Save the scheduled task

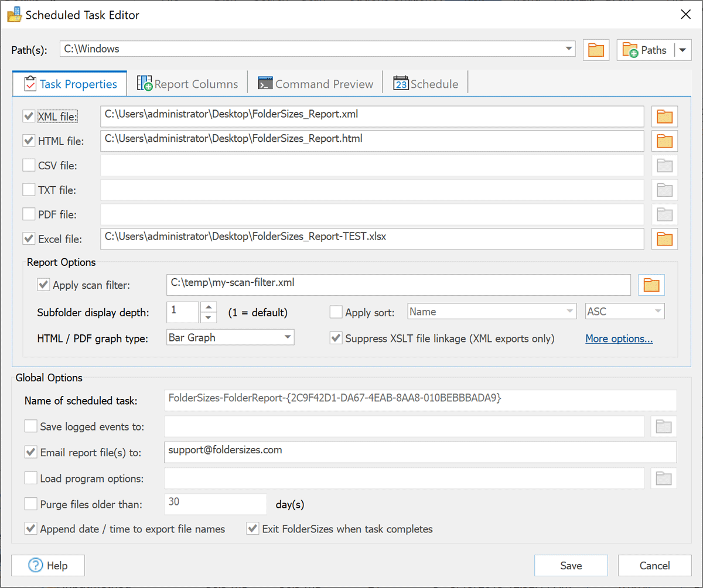coord(571,565)
